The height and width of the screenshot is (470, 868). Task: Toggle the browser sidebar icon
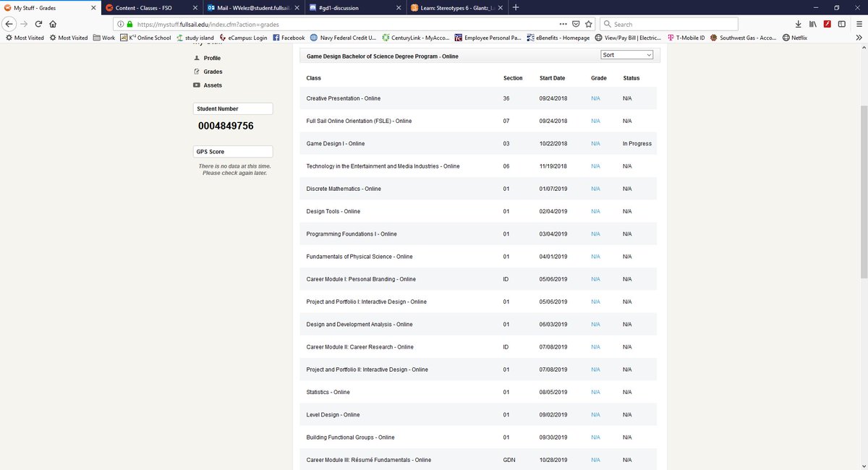click(x=842, y=24)
